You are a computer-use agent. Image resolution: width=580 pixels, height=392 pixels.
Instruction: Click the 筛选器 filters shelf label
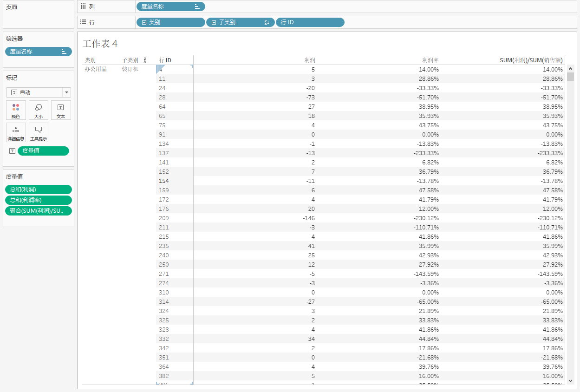click(14, 39)
